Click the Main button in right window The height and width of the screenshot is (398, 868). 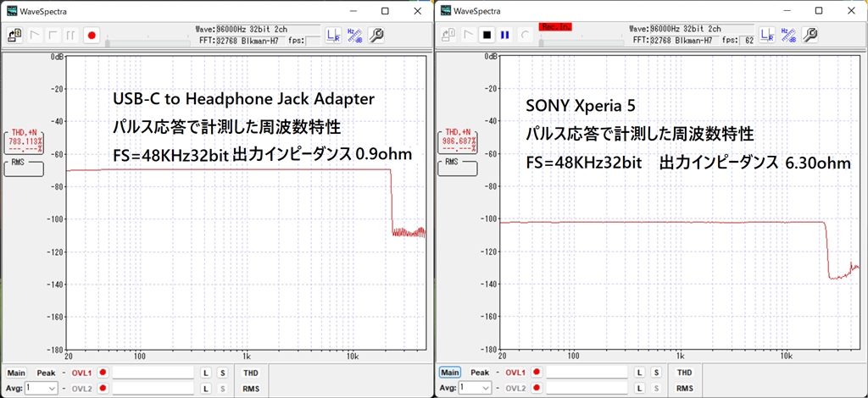tap(451, 373)
